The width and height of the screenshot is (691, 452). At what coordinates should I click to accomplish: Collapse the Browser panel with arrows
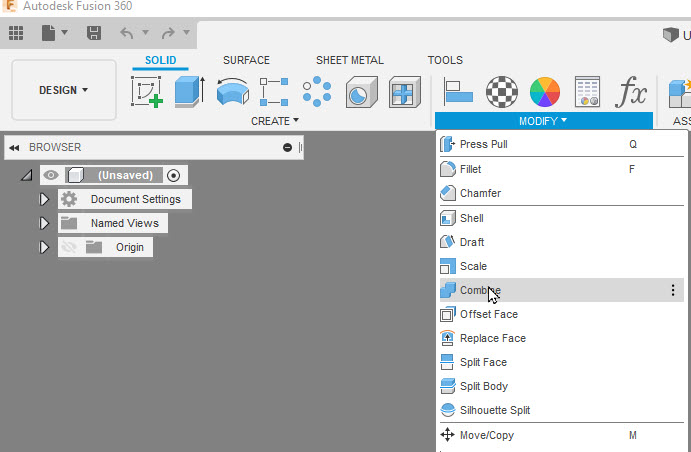pos(14,148)
